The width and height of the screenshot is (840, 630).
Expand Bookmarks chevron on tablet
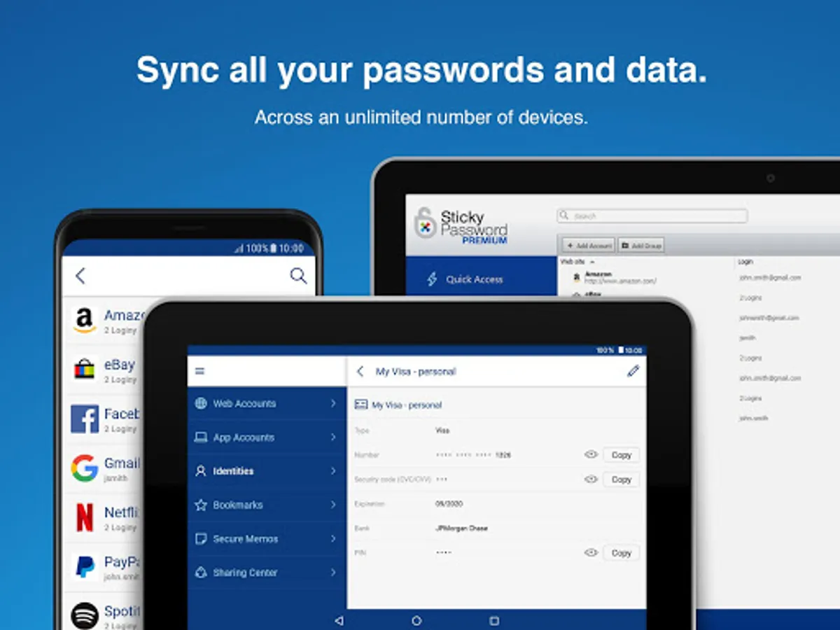(333, 505)
